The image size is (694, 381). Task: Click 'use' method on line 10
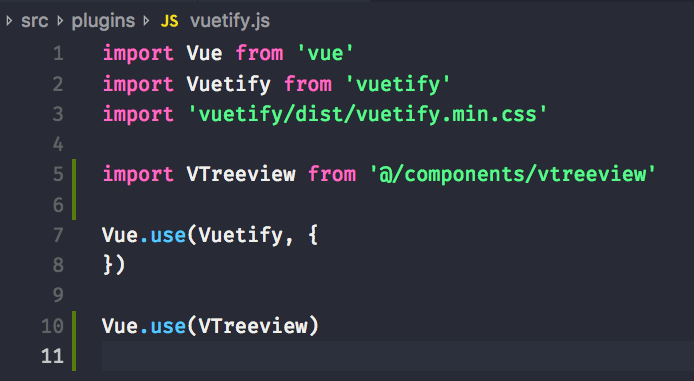coord(168,327)
